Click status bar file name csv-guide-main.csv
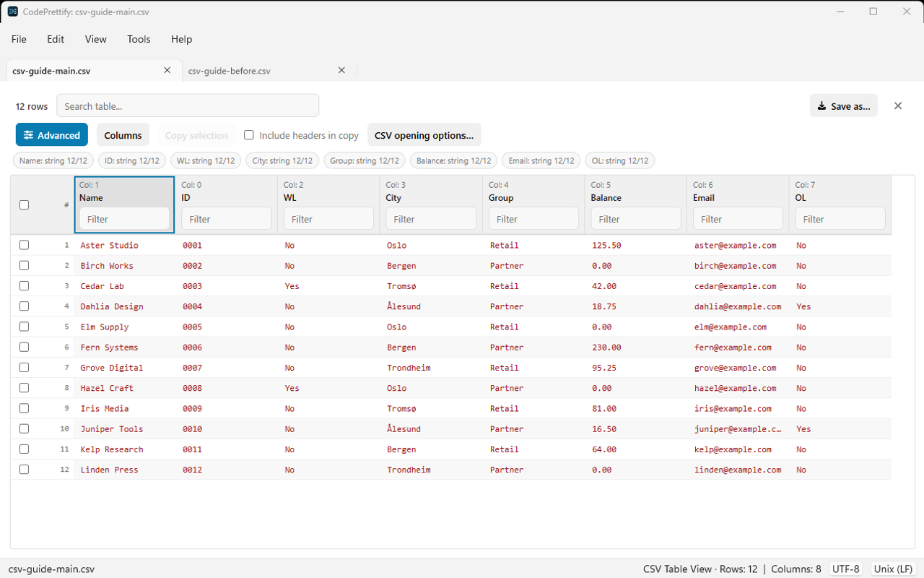 click(51, 569)
